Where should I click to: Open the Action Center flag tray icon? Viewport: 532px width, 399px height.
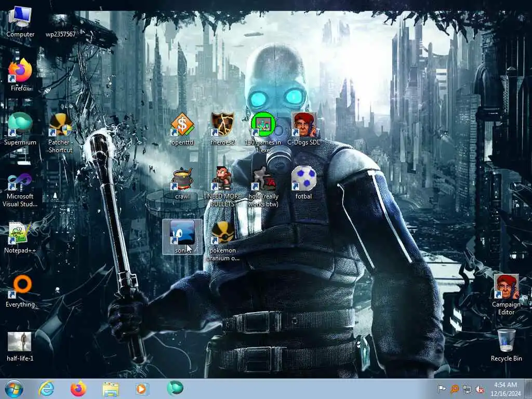tap(441, 389)
